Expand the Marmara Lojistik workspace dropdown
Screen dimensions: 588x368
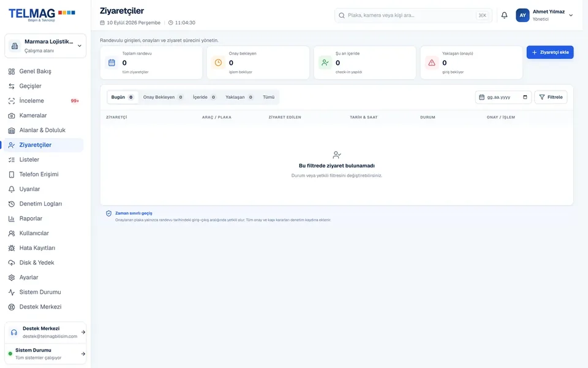click(80, 46)
